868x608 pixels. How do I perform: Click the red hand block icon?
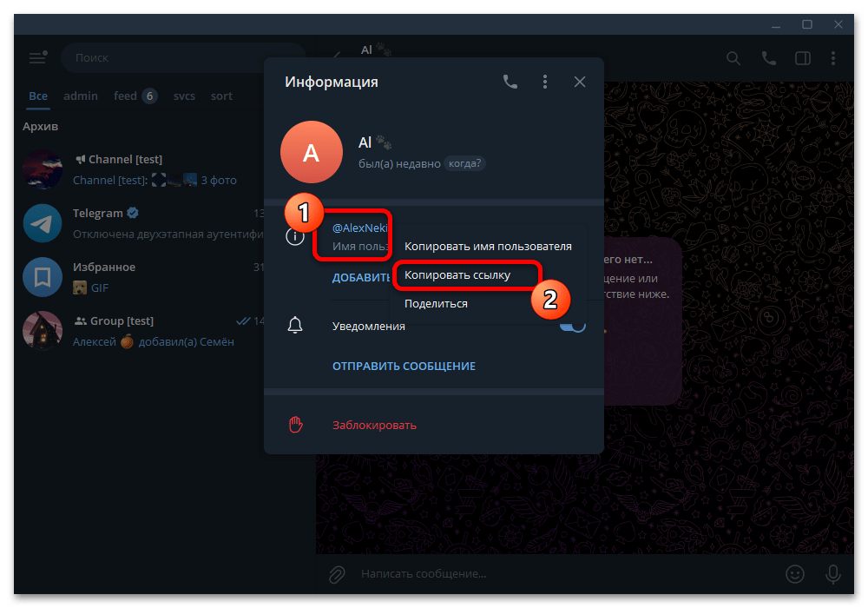[296, 425]
